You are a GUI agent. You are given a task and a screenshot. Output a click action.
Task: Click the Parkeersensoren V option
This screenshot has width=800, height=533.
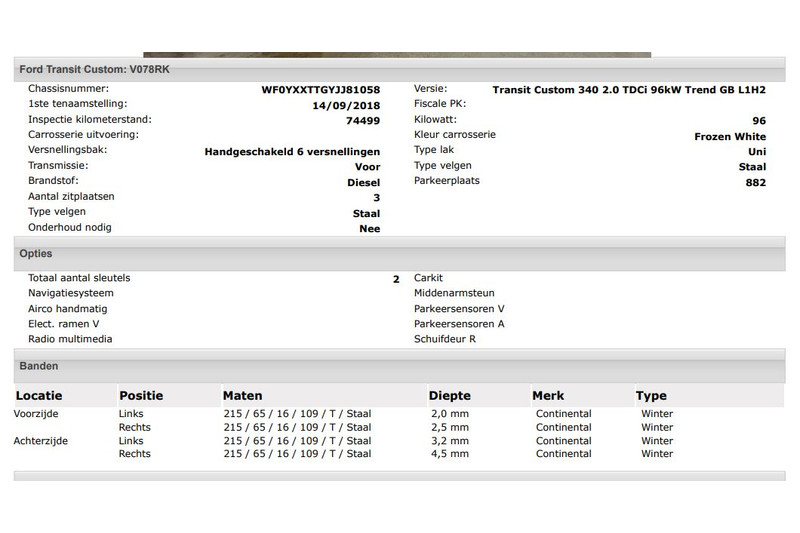(x=459, y=309)
